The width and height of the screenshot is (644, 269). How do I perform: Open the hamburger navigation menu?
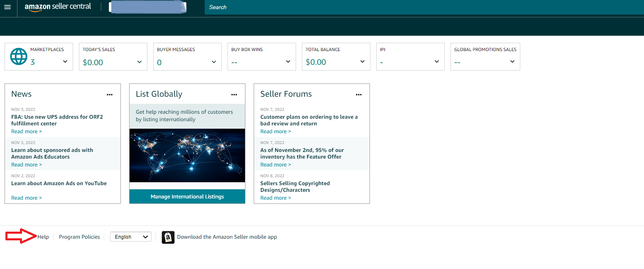[7, 7]
